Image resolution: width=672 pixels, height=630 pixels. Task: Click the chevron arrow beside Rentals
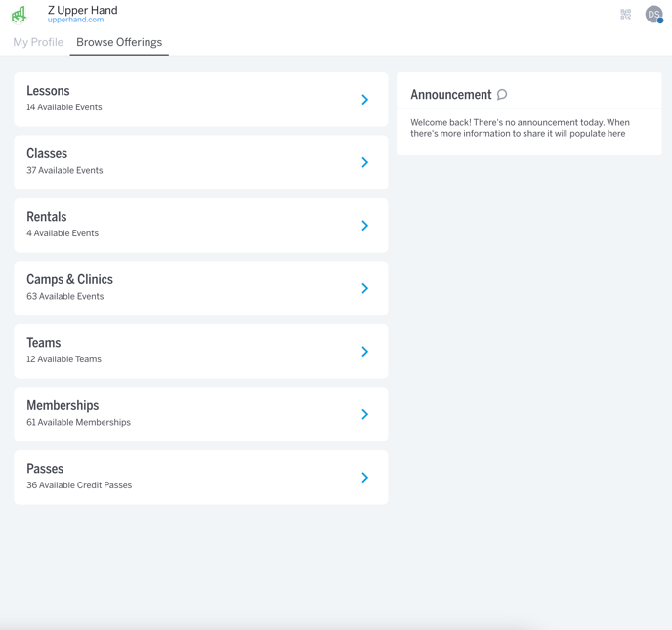(364, 226)
